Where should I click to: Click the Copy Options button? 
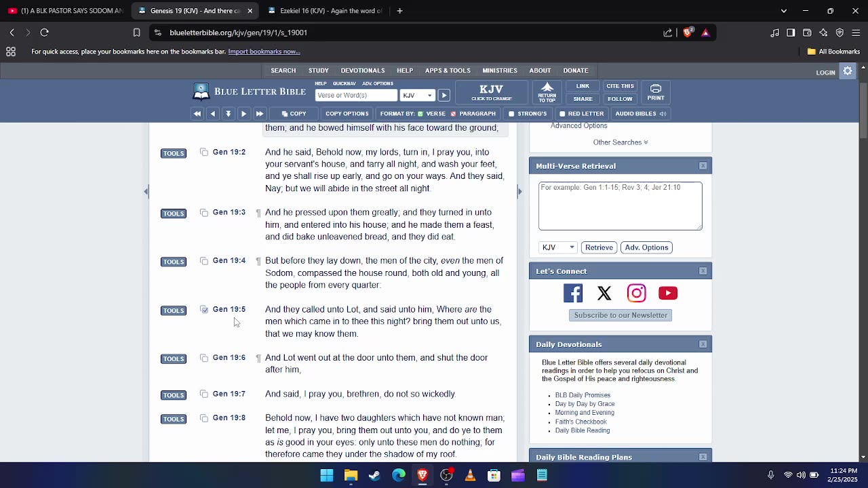point(347,114)
